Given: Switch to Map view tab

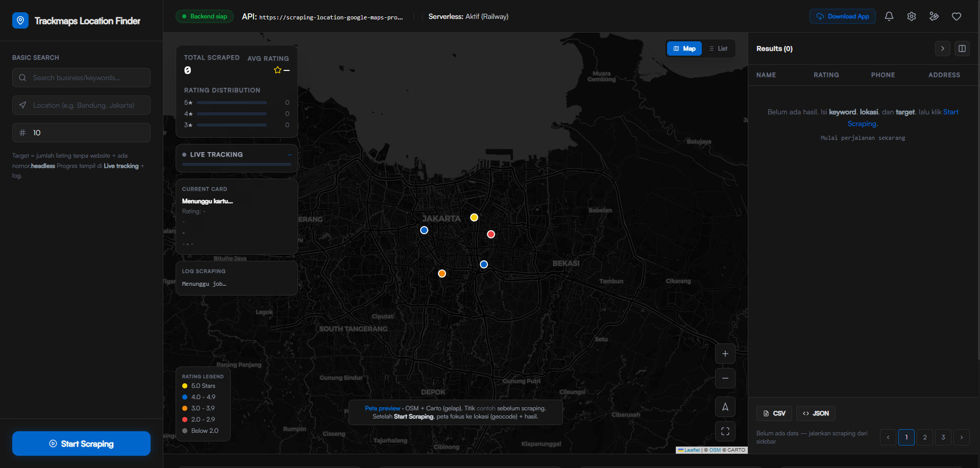Looking at the screenshot, I should 684,48.
